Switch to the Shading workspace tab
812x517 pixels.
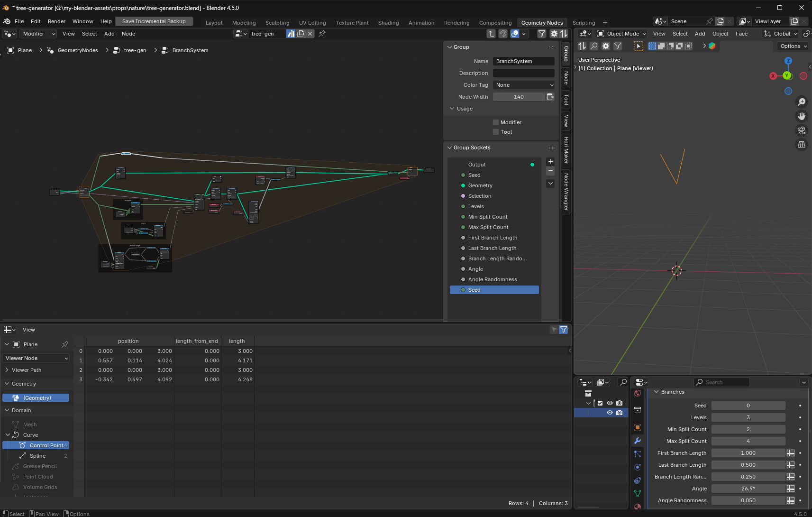388,23
